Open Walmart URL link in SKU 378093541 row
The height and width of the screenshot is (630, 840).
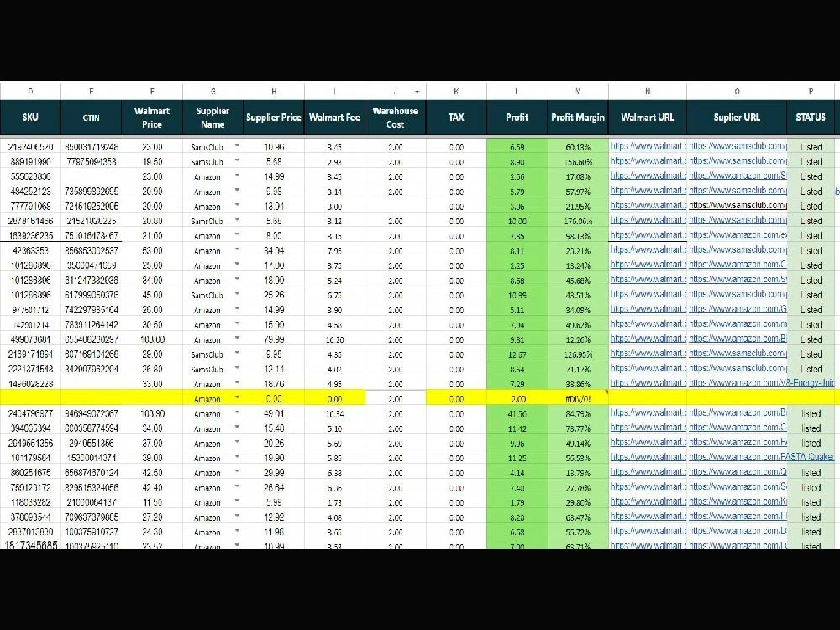click(x=648, y=517)
